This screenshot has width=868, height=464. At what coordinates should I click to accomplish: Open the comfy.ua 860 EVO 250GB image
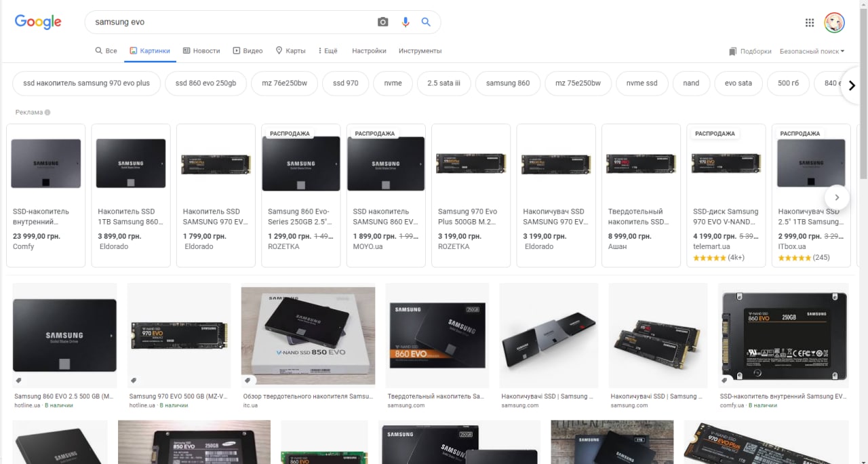click(785, 335)
